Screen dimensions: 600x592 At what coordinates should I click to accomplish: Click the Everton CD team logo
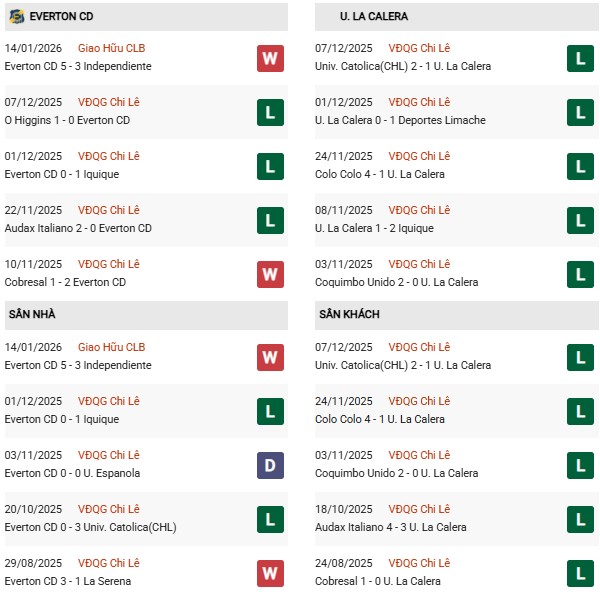tap(16, 16)
